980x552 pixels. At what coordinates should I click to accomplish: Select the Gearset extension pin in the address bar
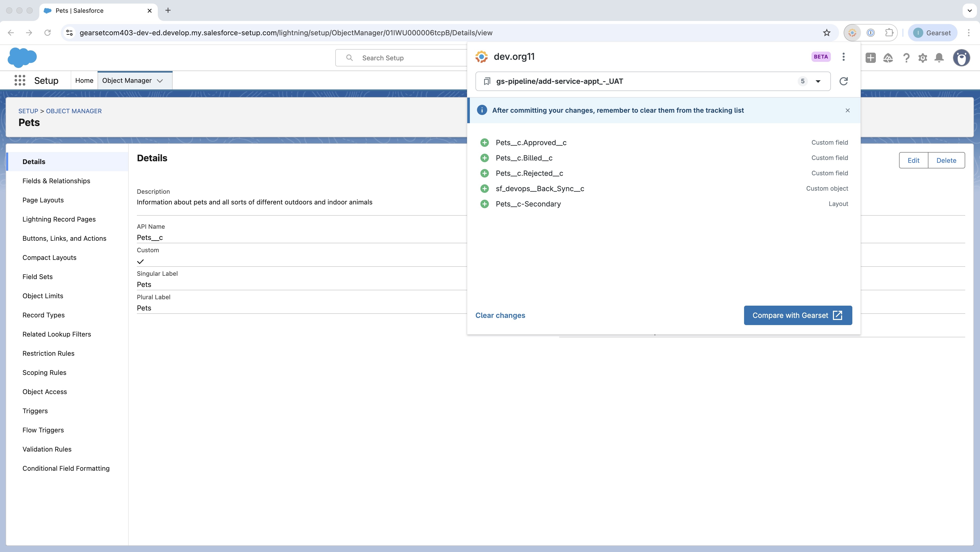tap(852, 33)
